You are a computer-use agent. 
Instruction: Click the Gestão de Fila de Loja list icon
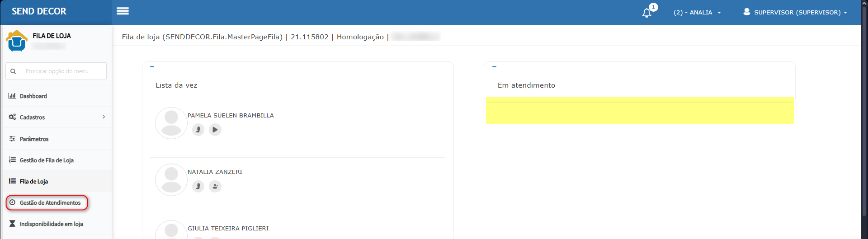point(12,160)
